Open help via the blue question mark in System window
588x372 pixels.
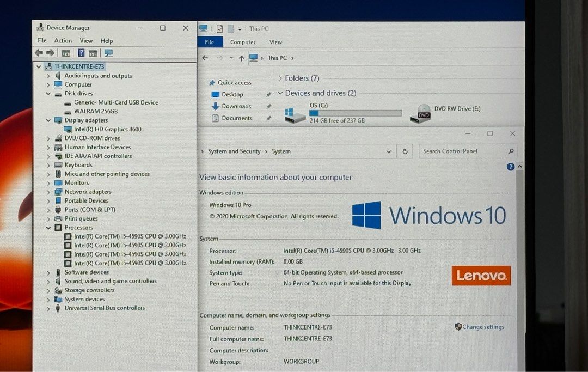coord(510,167)
